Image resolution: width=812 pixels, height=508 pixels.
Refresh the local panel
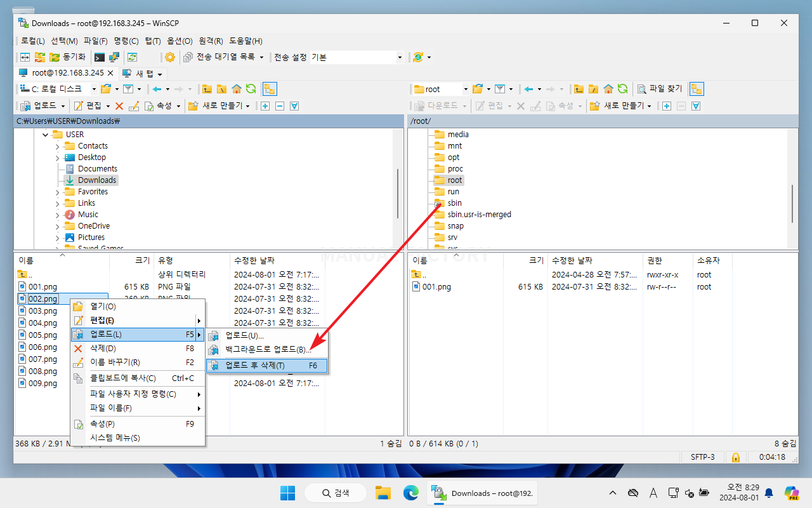pyautogui.click(x=251, y=89)
